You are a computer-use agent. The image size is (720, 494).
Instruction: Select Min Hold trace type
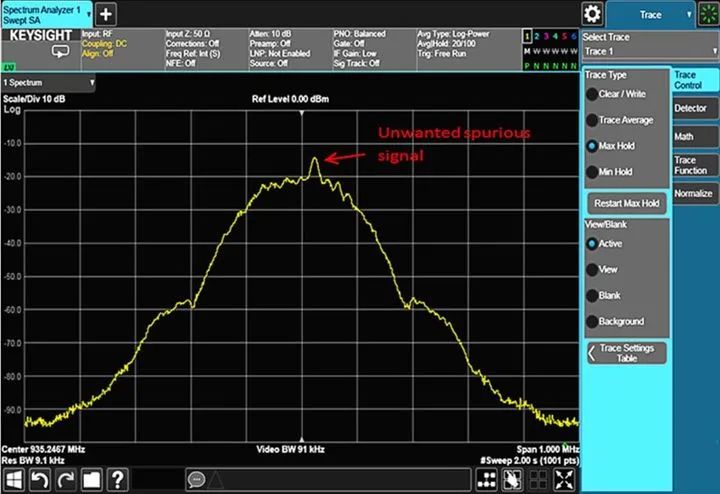(x=610, y=172)
